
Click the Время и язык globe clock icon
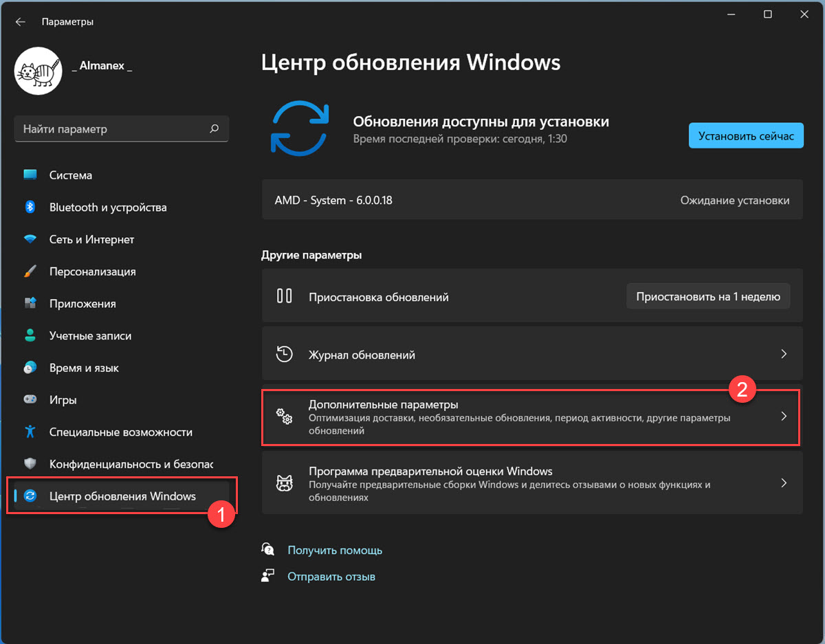pos(30,368)
